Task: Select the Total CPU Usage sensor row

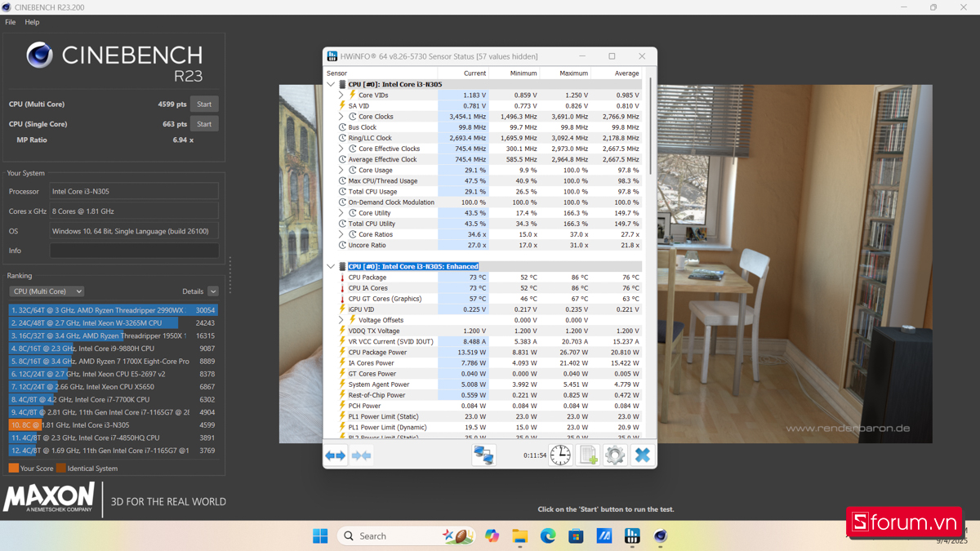Action: click(483, 192)
